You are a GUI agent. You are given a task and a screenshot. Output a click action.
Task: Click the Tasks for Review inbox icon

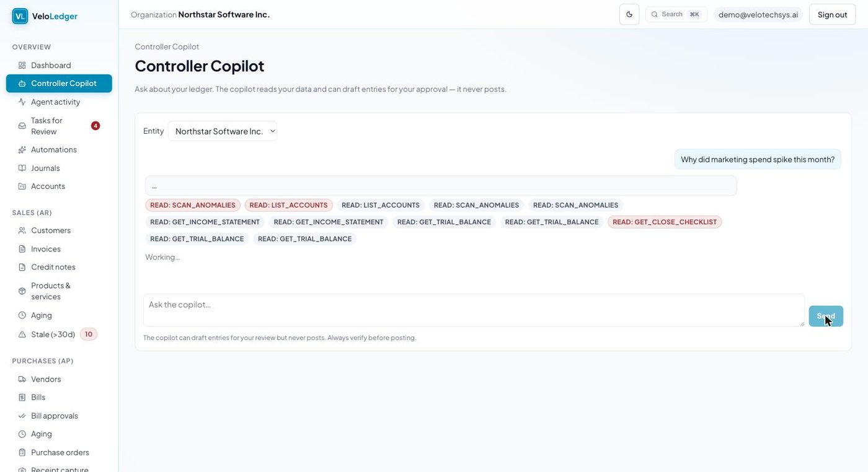(x=22, y=126)
